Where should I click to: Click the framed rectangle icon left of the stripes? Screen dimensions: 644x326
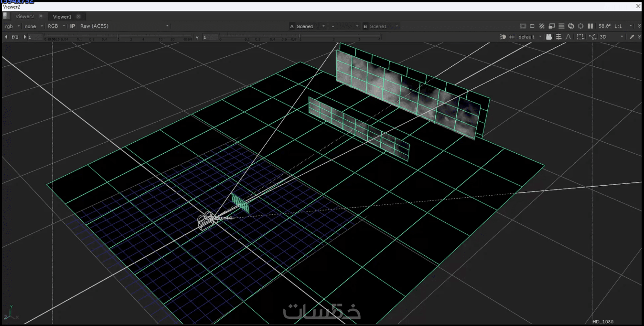click(x=523, y=26)
